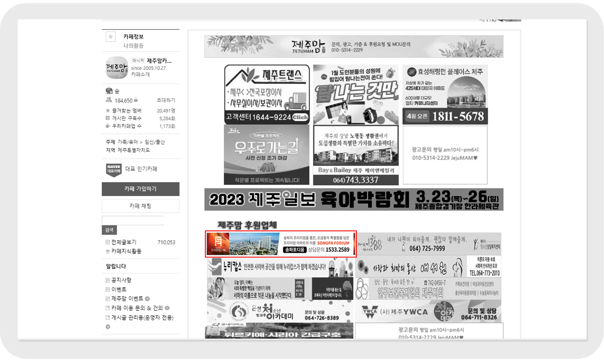Open the 카페지식활동 menu

(126, 251)
